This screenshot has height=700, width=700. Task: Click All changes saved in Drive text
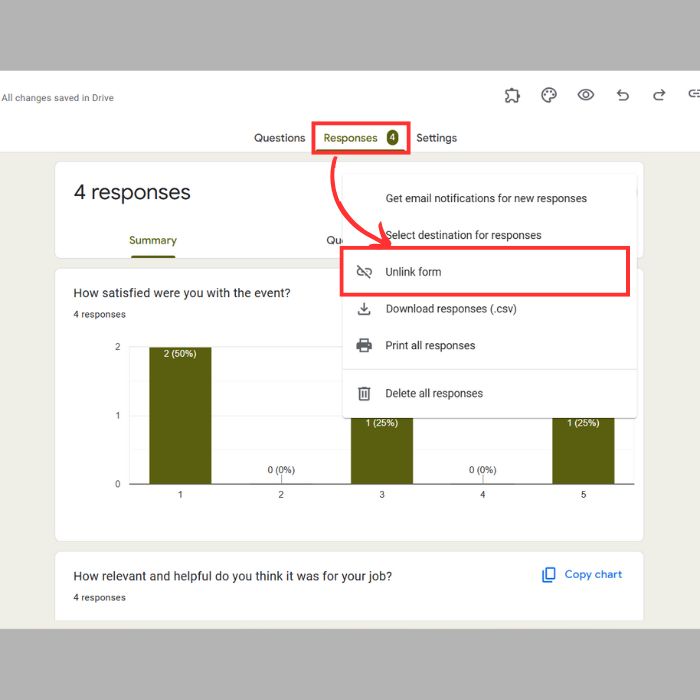click(58, 98)
